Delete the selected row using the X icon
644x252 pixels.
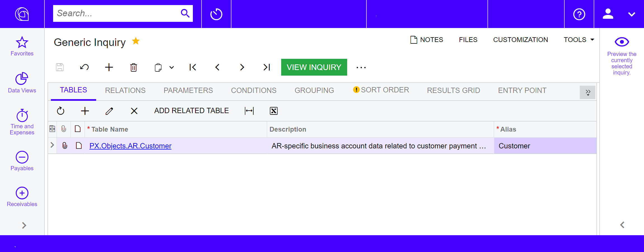point(134,111)
